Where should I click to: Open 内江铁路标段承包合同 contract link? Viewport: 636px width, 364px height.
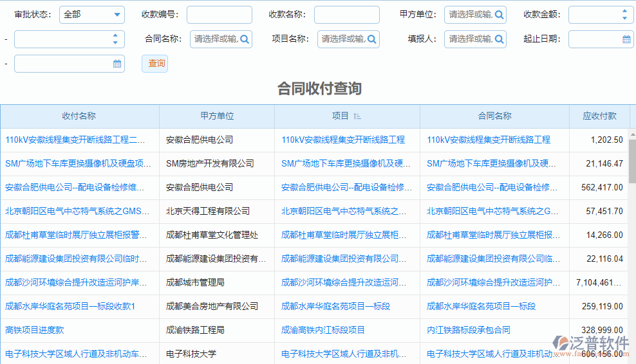469,330
